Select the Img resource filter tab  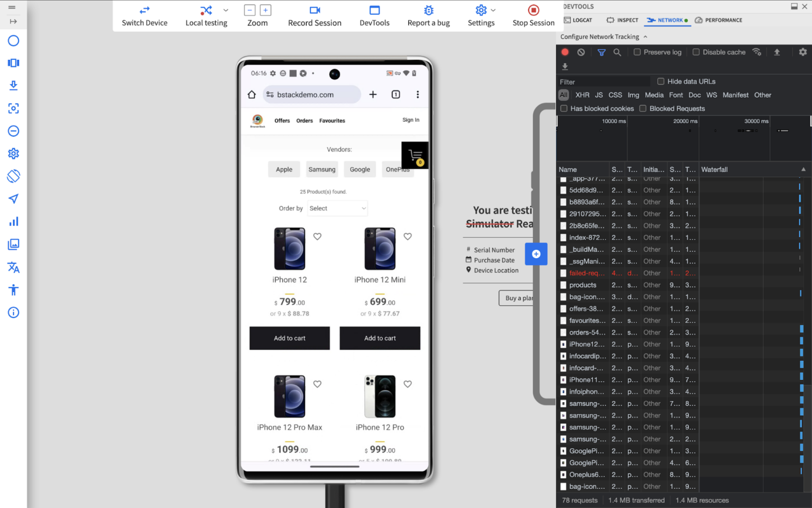[633, 95]
